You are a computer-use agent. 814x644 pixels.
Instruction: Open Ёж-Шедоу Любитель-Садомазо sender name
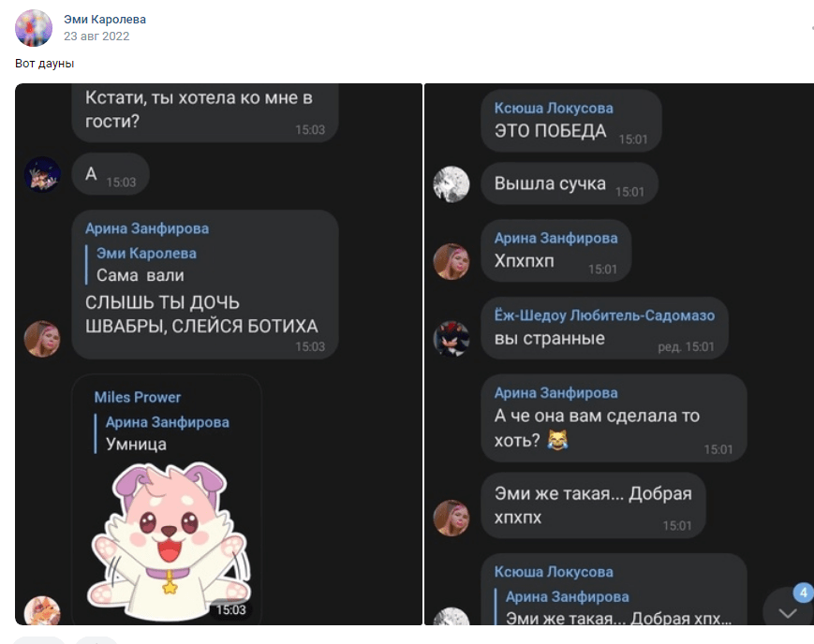604,315
